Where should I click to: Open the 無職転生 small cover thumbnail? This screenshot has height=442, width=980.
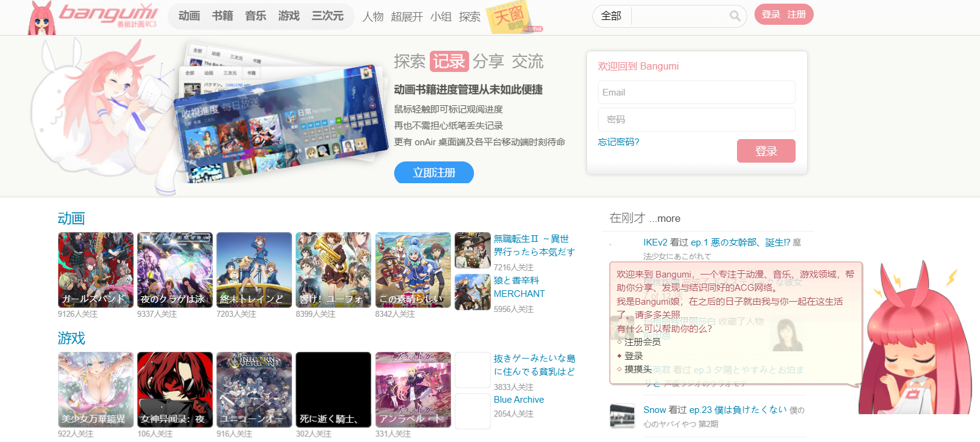tap(473, 250)
